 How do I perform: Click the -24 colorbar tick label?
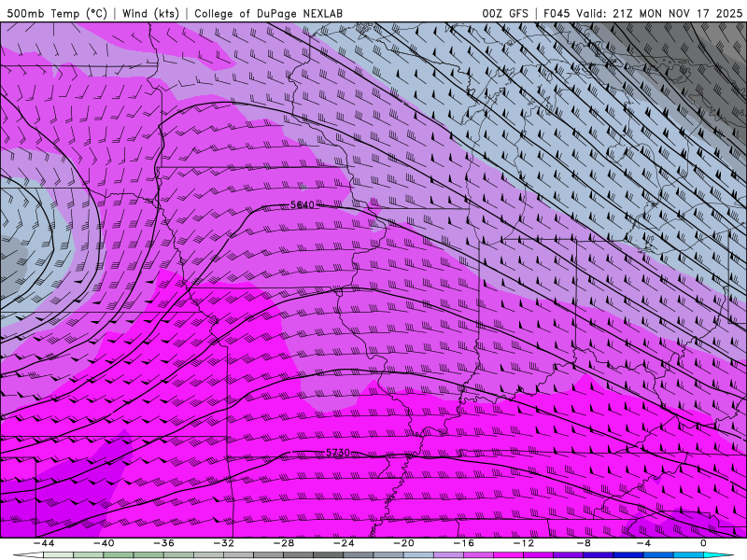coord(344,543)
